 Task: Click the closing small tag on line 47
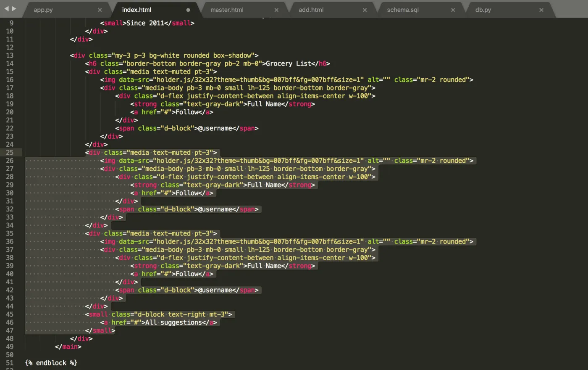(x=100, y=330)
